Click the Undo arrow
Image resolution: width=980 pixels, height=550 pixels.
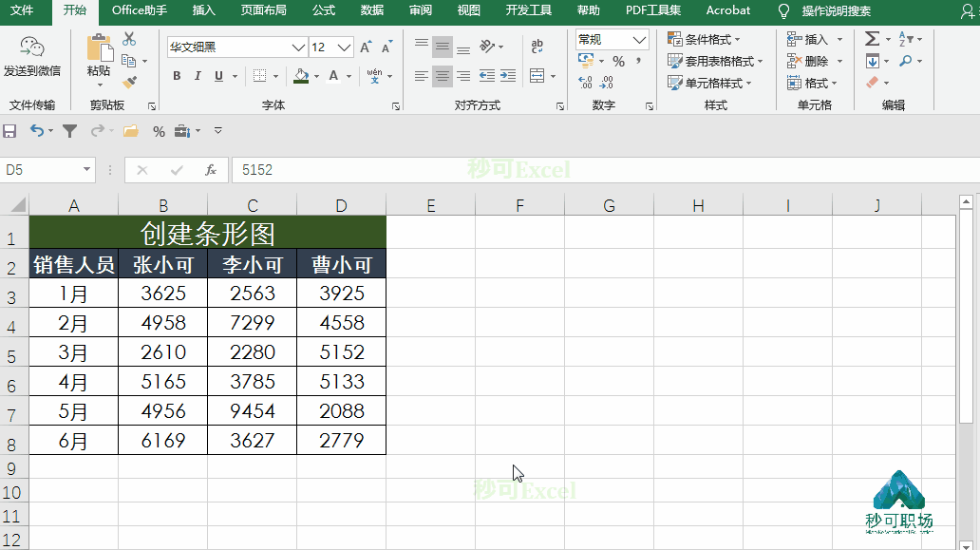point(37,131)
